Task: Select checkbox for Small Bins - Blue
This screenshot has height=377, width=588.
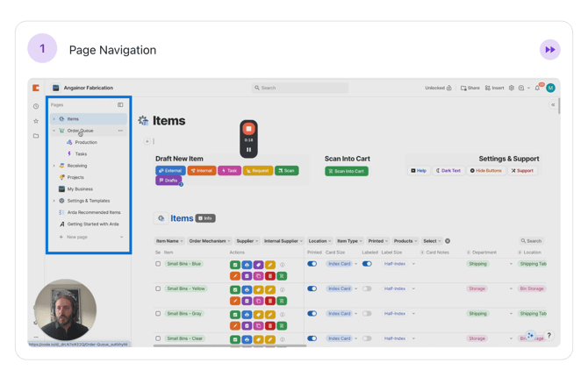Action: point(158,264)
